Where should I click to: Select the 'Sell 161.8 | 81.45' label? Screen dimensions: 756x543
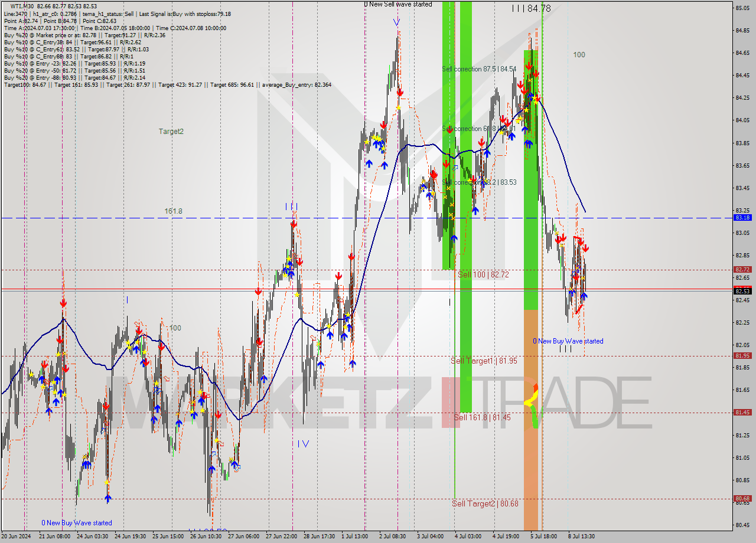(483, 417)
